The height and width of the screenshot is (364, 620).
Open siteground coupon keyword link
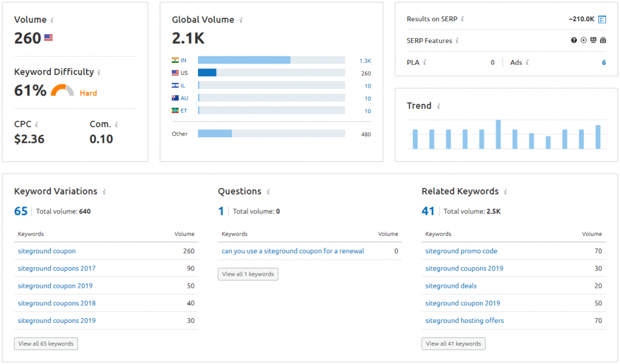click(47, 251)
